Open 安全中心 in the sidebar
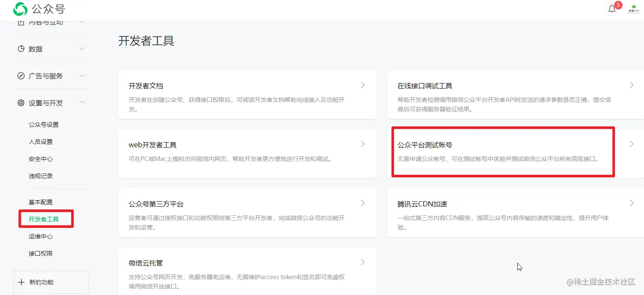Viewport: 644px width, 295px height. tap(41, 159)
